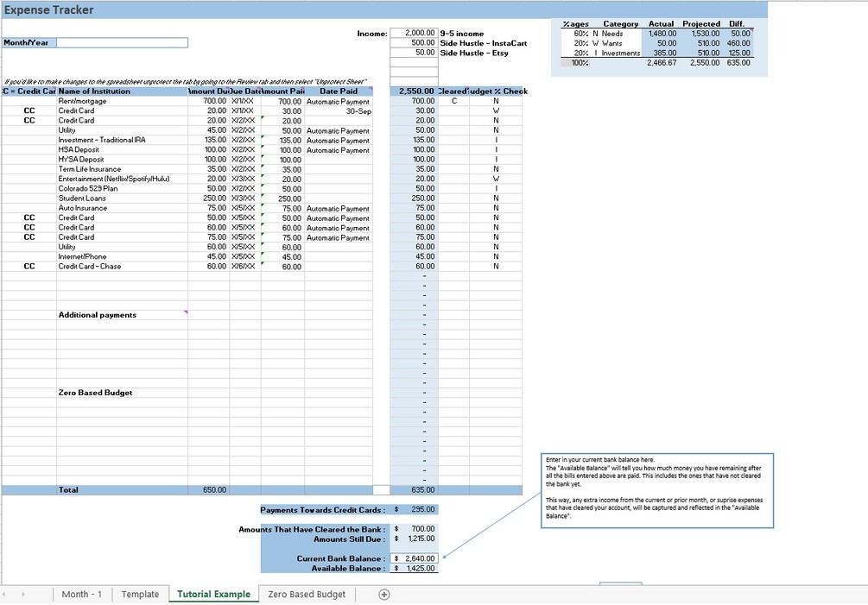Select the Credit Card - Chase cell

[x=122, y=266]
